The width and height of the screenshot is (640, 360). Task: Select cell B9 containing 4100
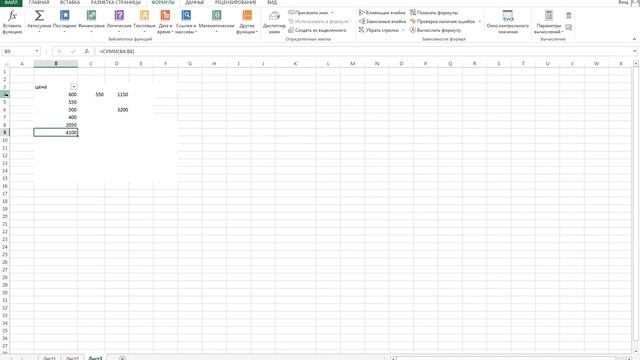coord(56,132)
